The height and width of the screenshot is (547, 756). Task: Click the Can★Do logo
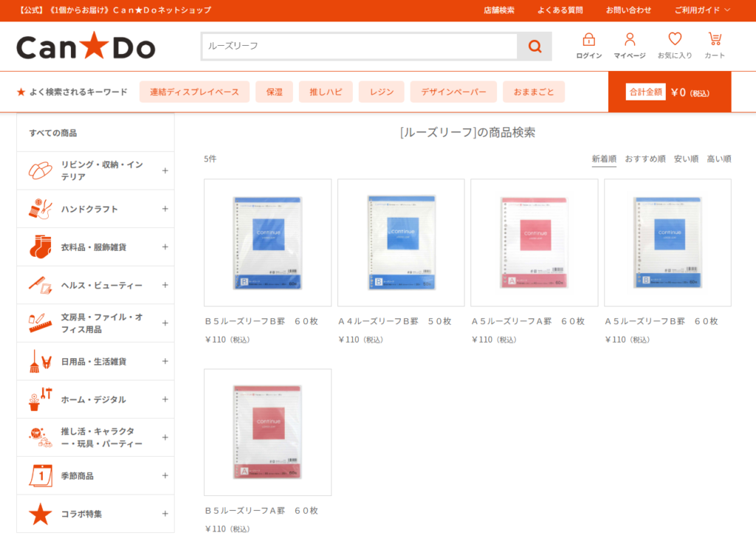pos(86,47)
